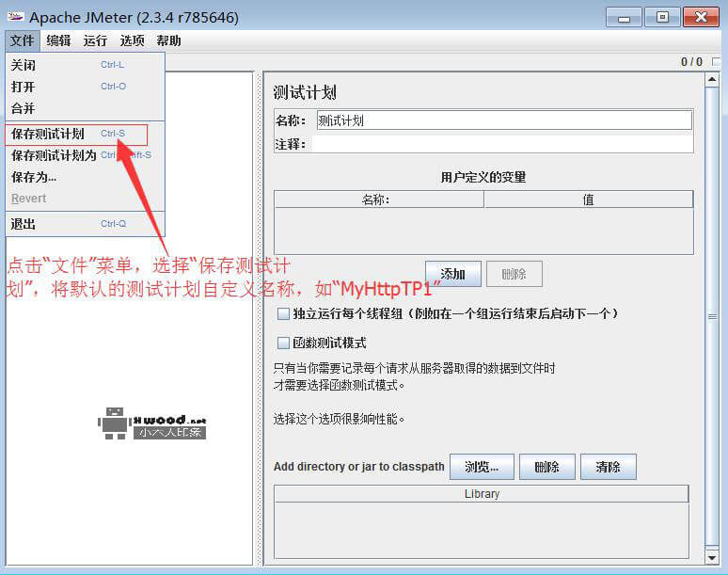Toggle 函数测试模式 checkbox
728x575 pixels.
tap(283, 343)
